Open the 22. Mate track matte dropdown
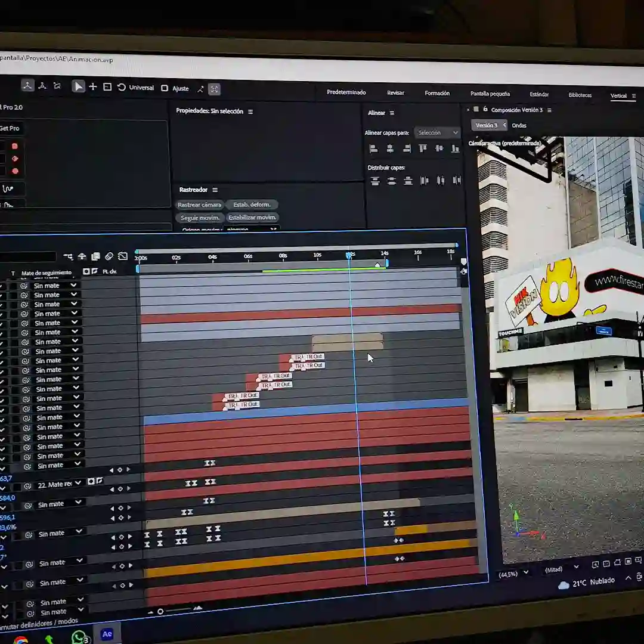The image size is (644, 644). 60,484
